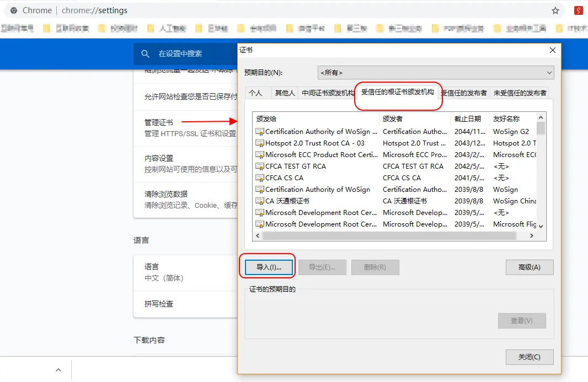Click certificate icon of WoSign G2 first row

click(259, 132)
